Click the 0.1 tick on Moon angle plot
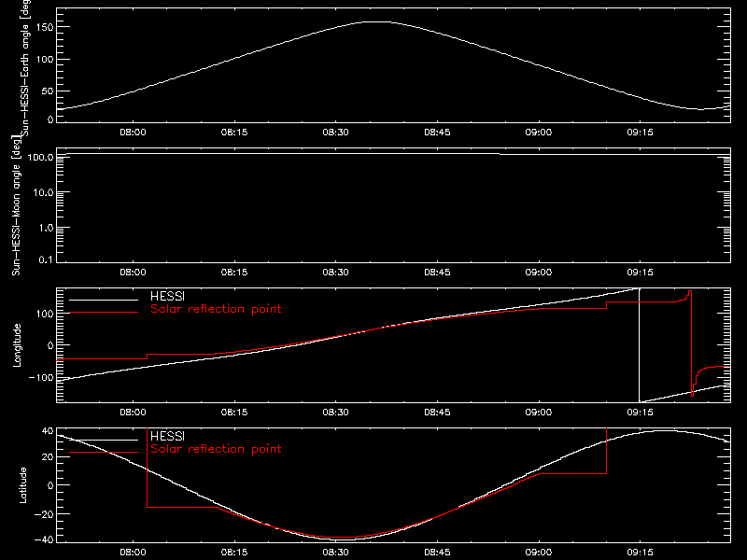 coord(46,259)
